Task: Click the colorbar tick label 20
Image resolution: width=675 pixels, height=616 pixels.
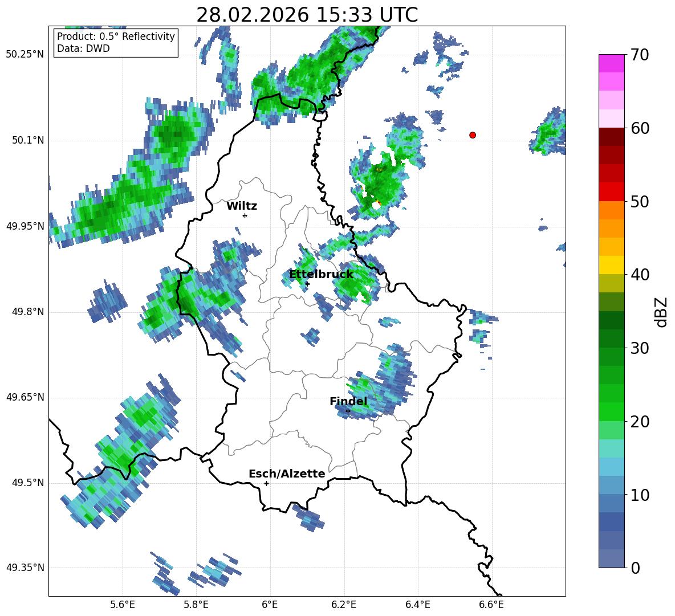Action: (x=640, y=422)
